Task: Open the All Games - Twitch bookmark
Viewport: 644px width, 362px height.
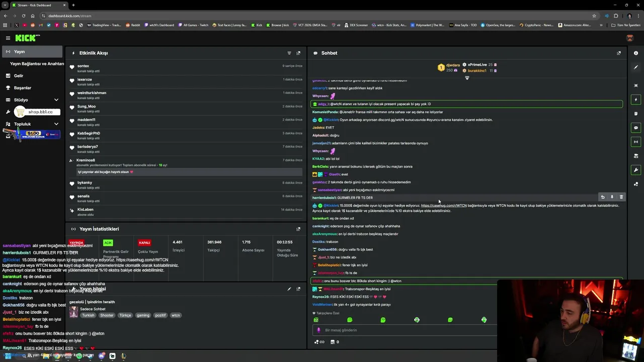Action: 193,25
